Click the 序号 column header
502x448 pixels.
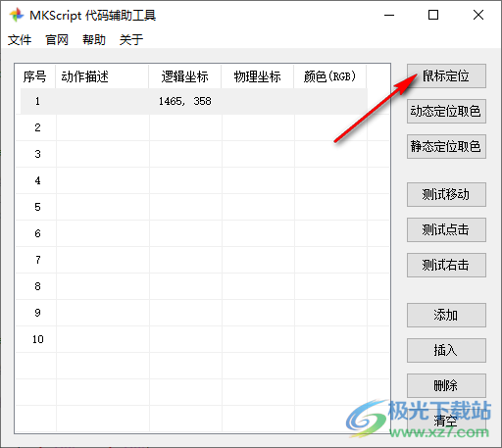coord(35,76)
